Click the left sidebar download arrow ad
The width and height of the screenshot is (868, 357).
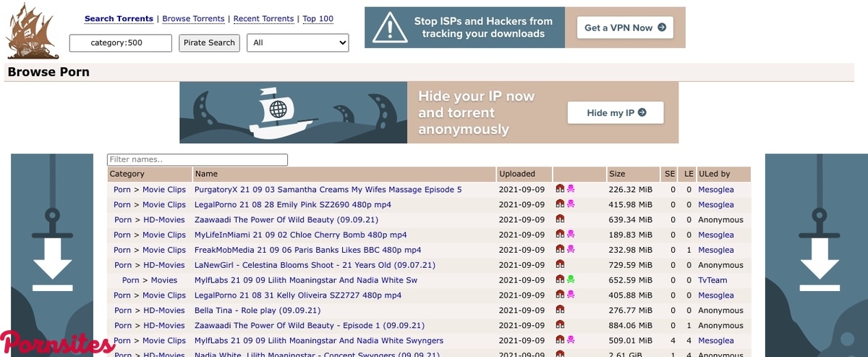[x=52, y=255]
